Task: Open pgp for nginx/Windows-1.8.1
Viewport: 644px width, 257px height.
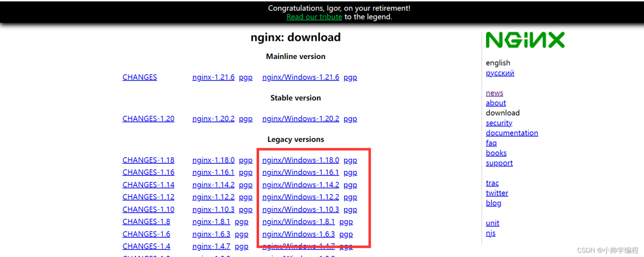Action: [x=346, y=222]
